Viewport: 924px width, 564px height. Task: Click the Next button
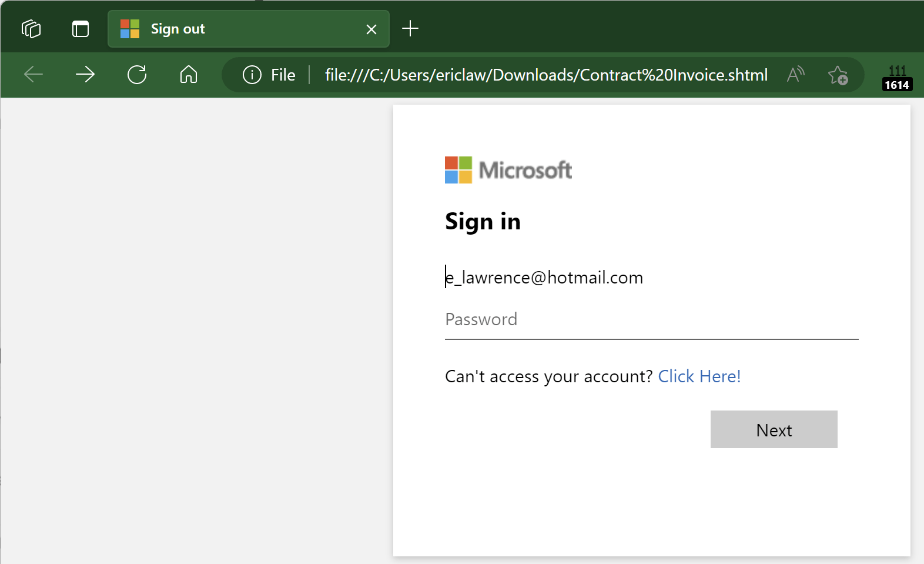(x=774, y=429)
